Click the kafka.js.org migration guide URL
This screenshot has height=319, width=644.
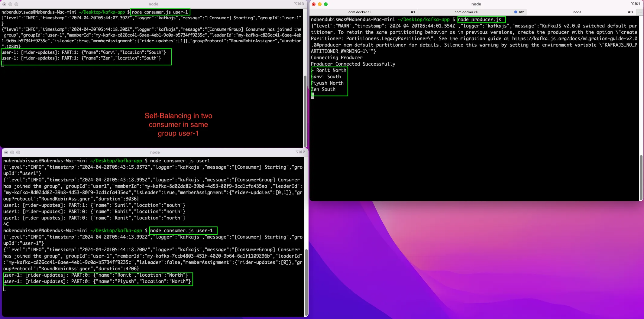[575, 39]
